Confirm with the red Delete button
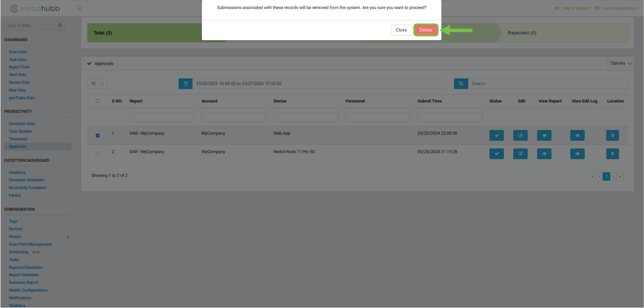This screenshot has height=308, width=644. (x=425, y=30)
